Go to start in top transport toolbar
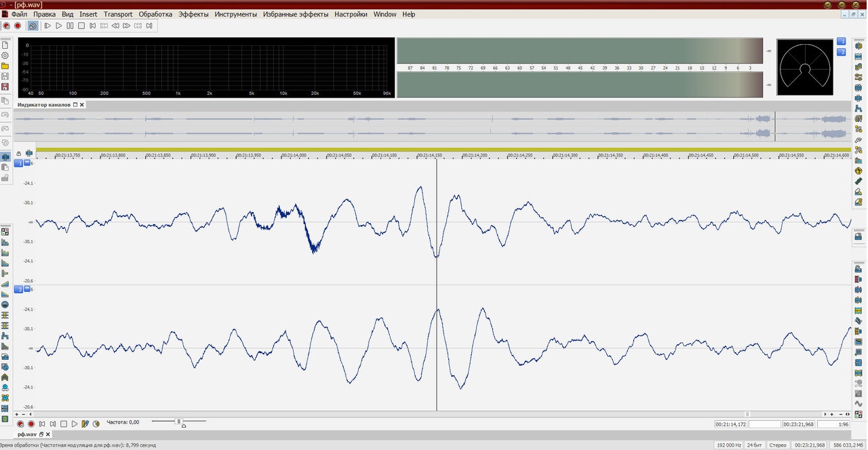Screen dimensions: 868x450 coord(93,26)
